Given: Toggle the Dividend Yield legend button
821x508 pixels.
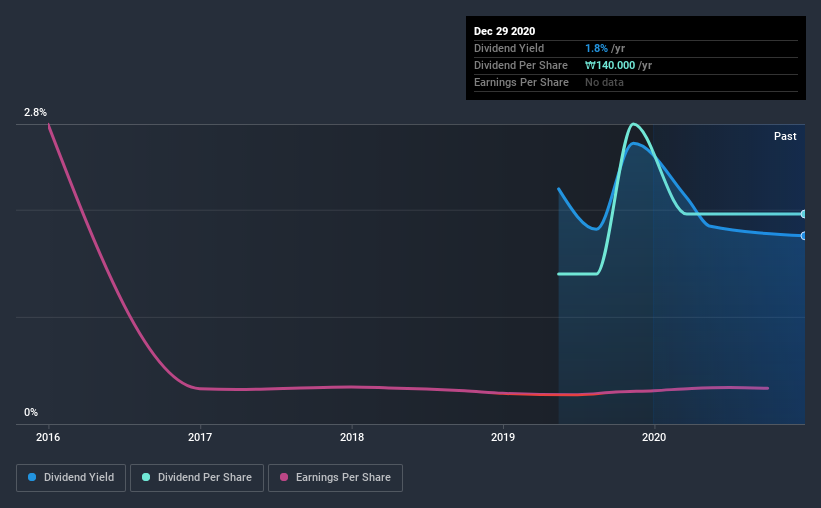Looking at the screenshot, I should click(71, 478).
